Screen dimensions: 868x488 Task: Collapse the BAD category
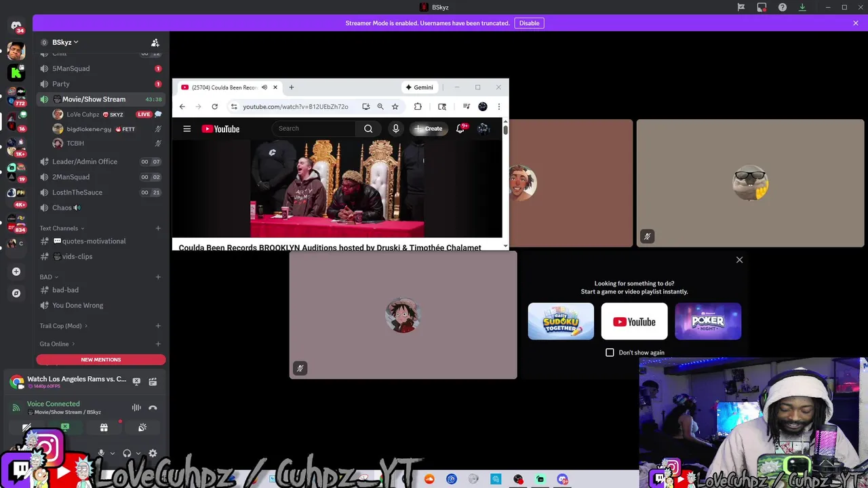(49, 277)
